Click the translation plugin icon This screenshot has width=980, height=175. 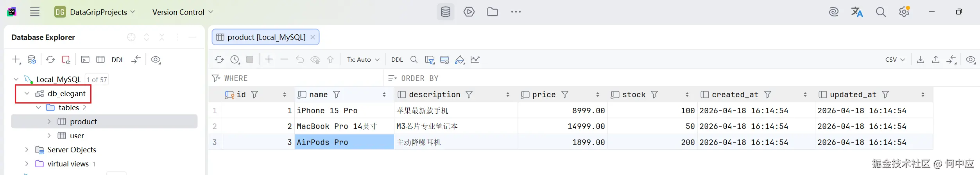[x=857, y=12]
